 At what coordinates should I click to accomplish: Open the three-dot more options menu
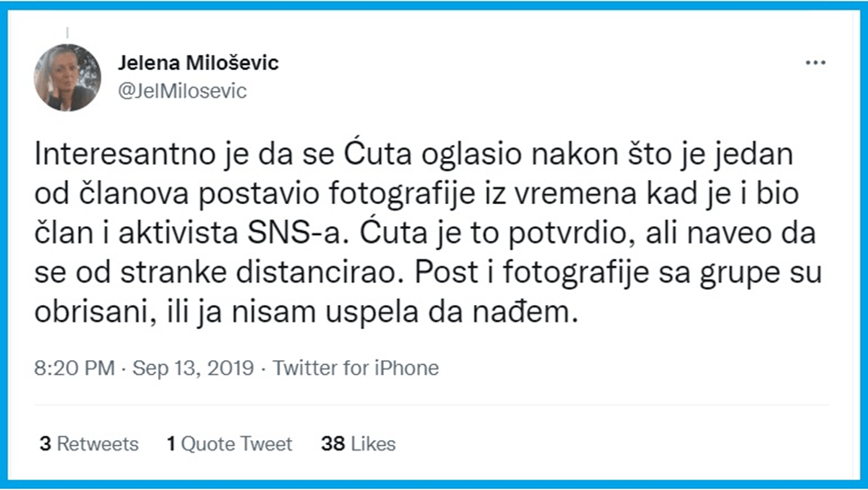815,63
